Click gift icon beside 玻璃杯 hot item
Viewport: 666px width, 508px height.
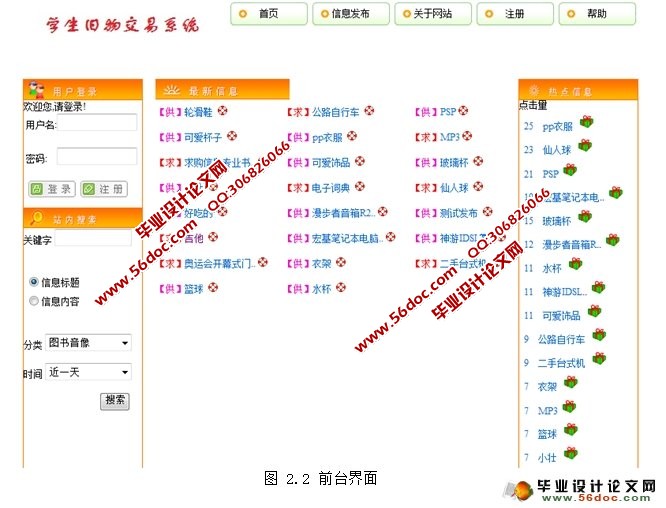click(x=585, y=217)
